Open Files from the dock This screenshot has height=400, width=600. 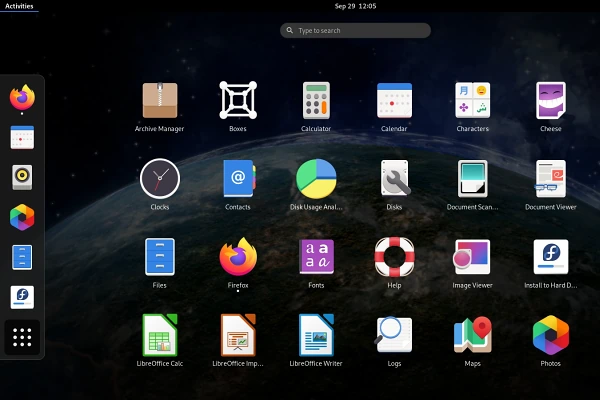22,257
